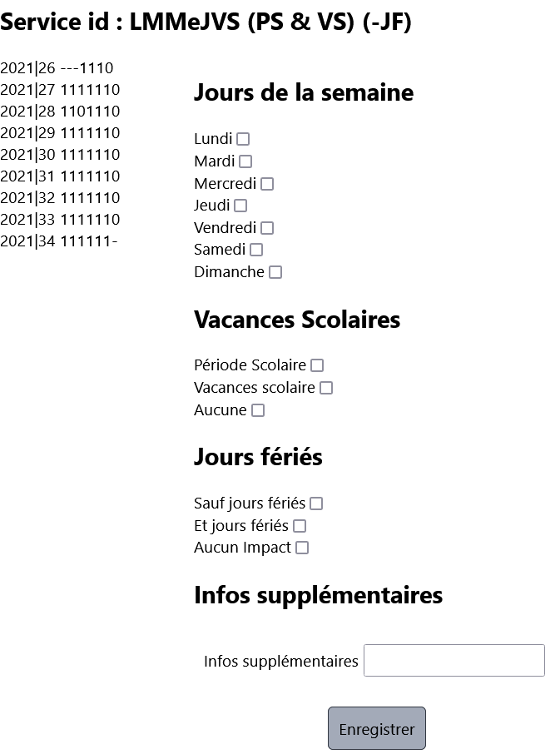Screen dimensions: 560x754
Task: Check the Sauf jours fériés box
Action: (x=316, y=503)
